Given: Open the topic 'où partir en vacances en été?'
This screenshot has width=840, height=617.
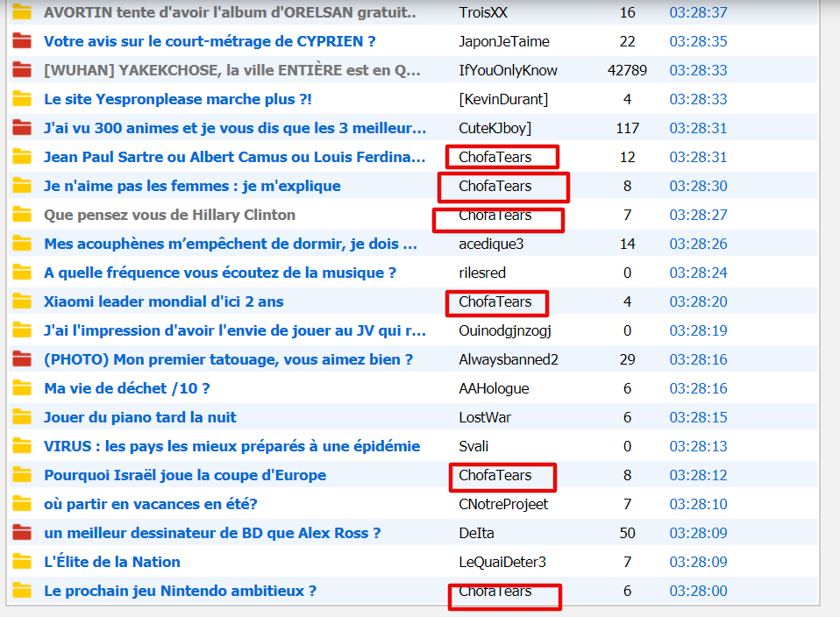Looking at the screenshot, I should point(150,504).
